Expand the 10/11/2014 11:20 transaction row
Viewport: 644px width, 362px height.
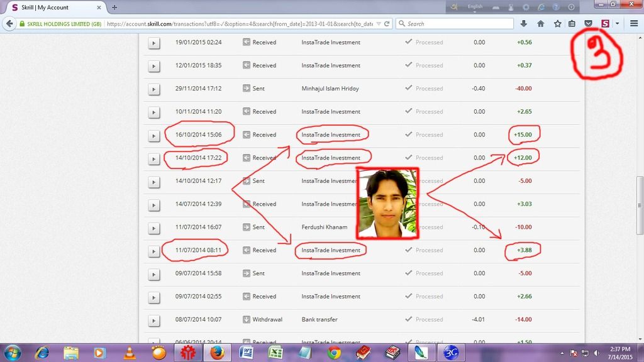153,112
